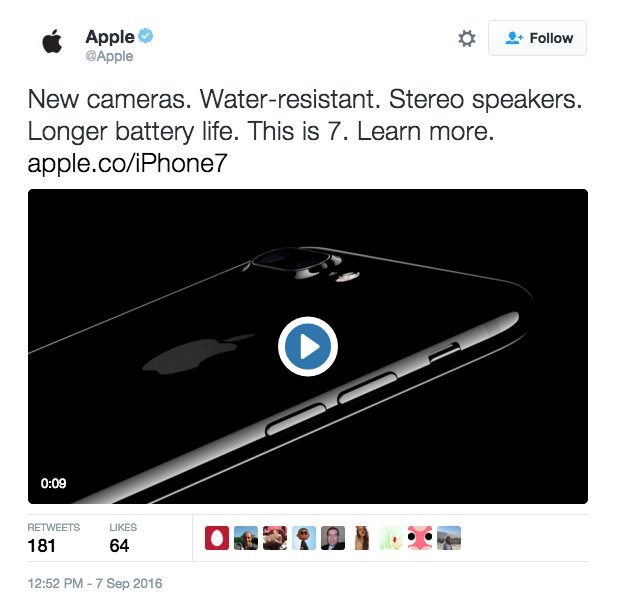Click the long-haired woman avatar
Image resolution: width=621 pixels, height=606 pixels.
(x=362, y=538)
